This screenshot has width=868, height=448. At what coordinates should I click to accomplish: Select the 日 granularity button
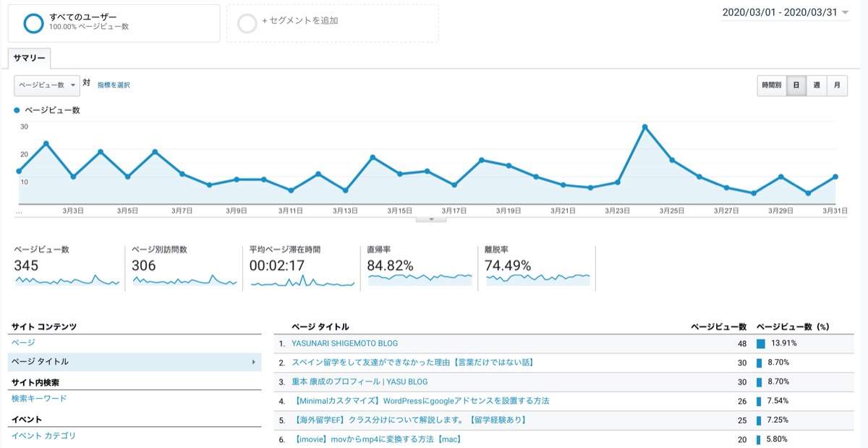pyautogui.click(x=796, y=85)
